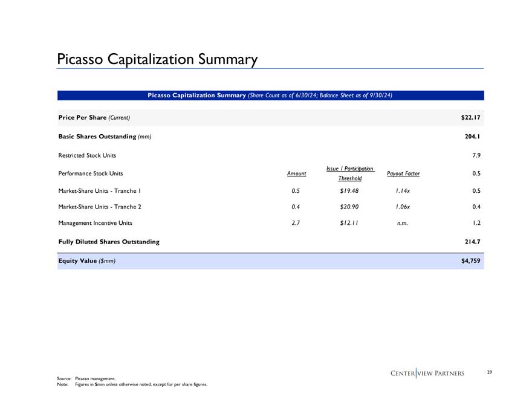Click the $19.48 threshold for Tranche 1
Viewport: 532px width, 411px height.
tap(349, 190)
